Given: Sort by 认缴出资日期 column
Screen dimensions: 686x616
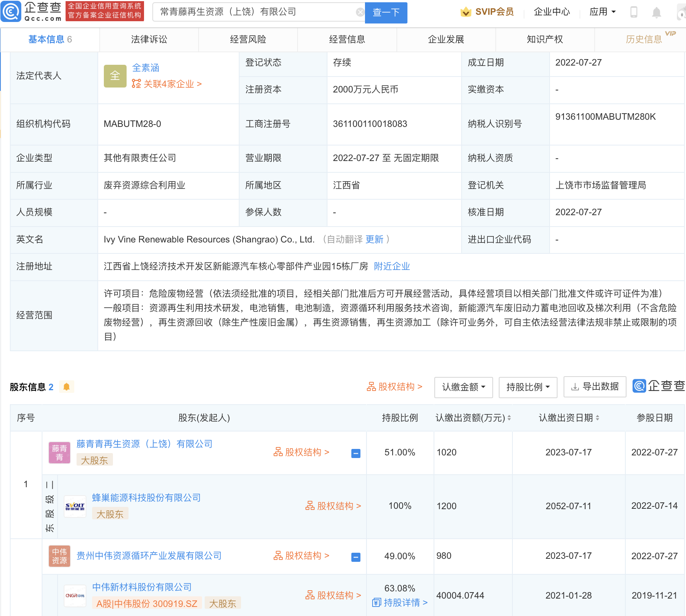Looking at the screenshot, I should pyautogui.click(x=597, y=418).
